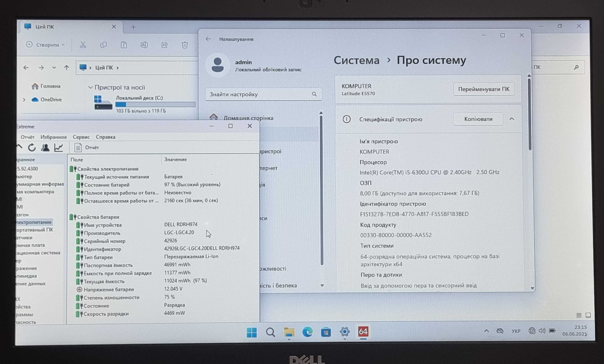Click the volume icon in system tray
Image resolution: width=604 pixels, height=364 pixels.
tap(542, 331)
